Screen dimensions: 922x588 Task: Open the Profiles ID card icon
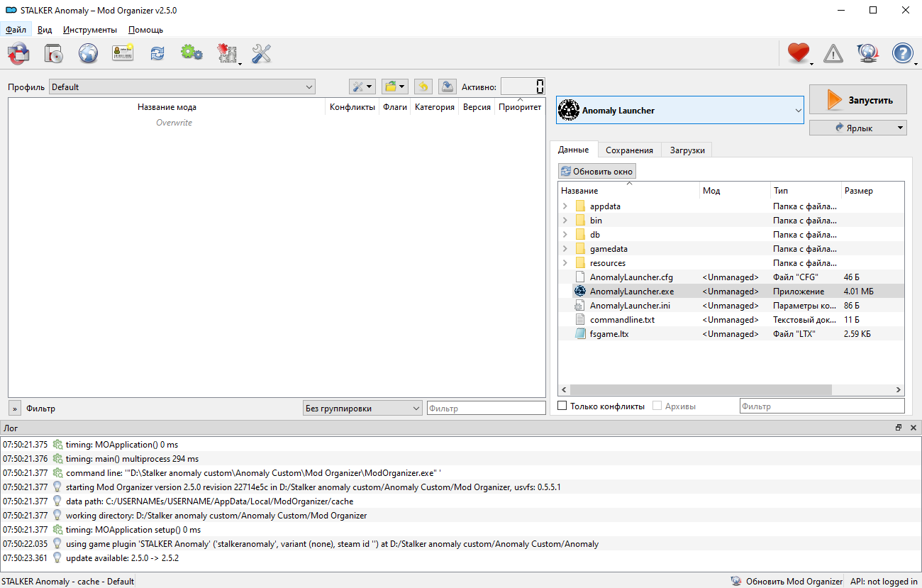[x=123, y=53]
